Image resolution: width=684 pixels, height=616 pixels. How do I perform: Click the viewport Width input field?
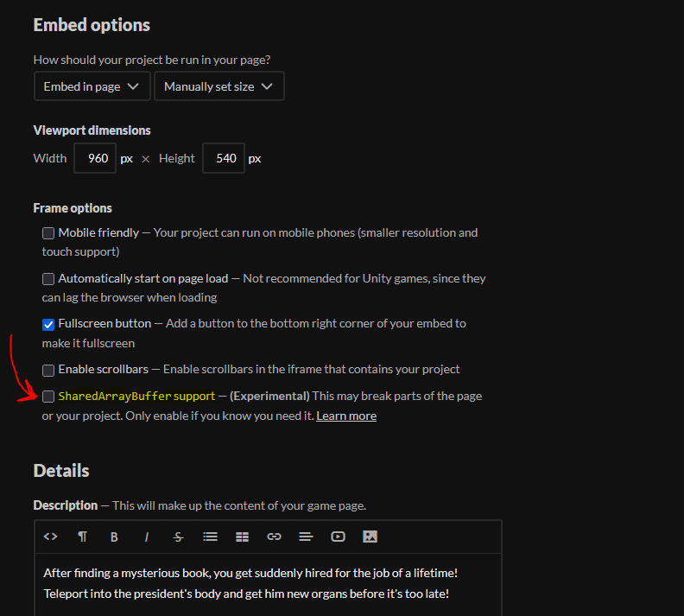coord(95,158)
